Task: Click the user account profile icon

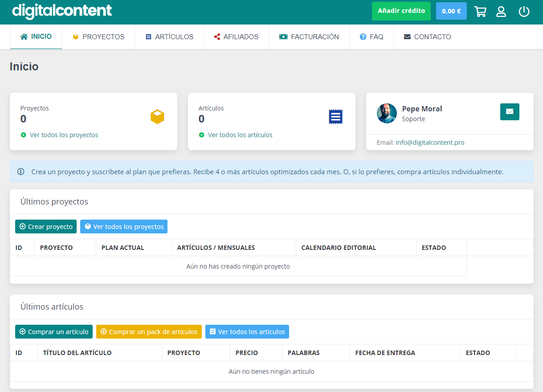Action: click(501, 12)
